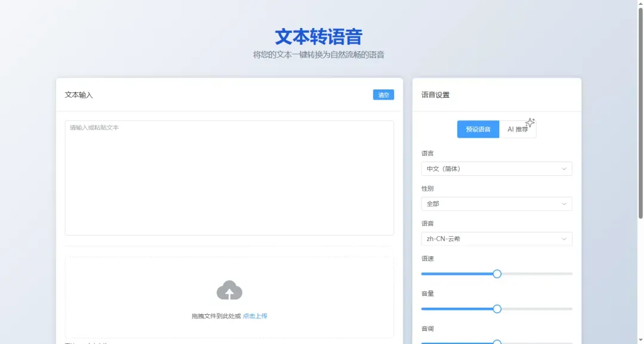This screenshot has height=344, width=644.
Task: Click the 音量 volume slider handle
Action: 497,309
